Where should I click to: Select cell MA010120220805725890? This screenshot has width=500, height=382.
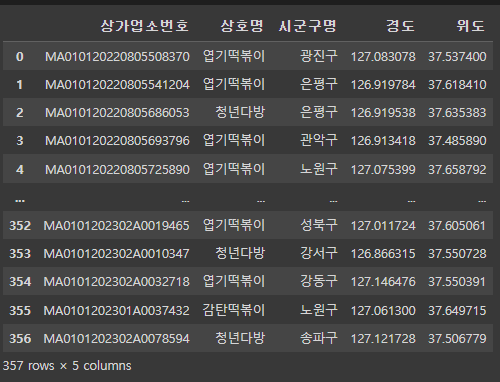(117, 169)
